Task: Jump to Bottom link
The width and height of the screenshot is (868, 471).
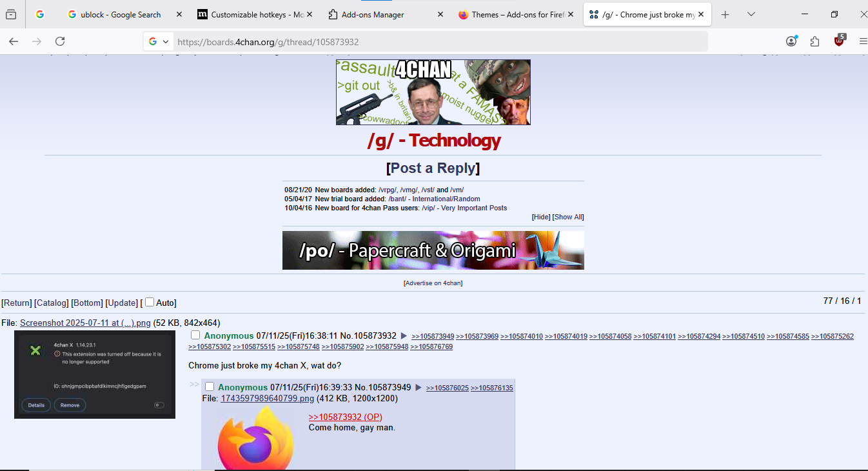Action: [x=87, y=303]
